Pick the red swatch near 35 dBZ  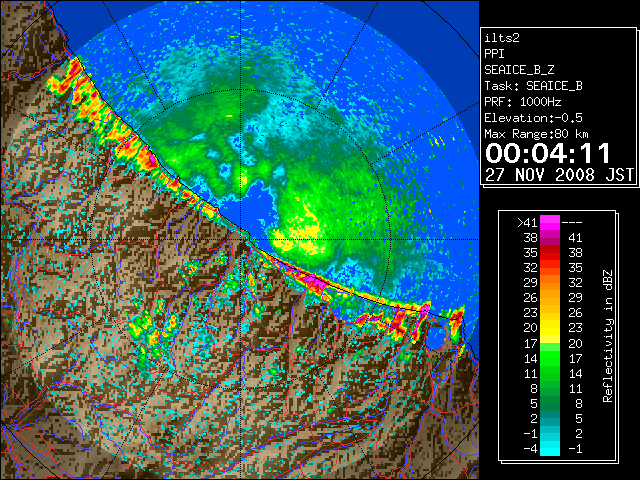pos(550,253)
